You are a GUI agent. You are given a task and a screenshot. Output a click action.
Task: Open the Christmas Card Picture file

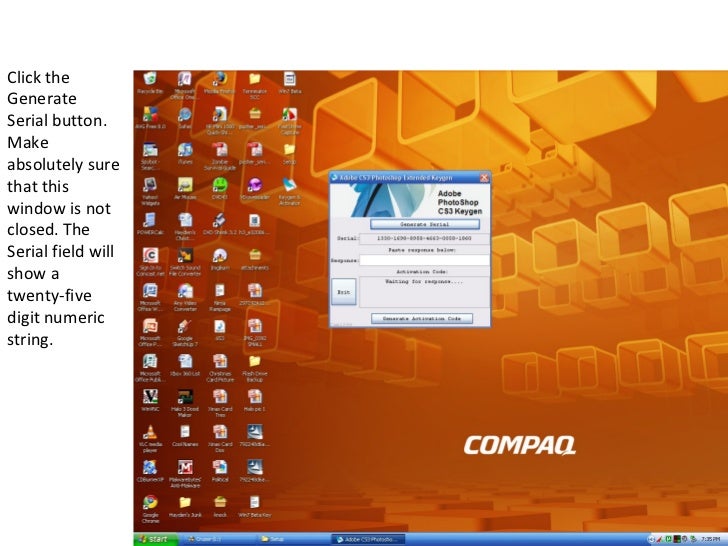click(220, 368)
